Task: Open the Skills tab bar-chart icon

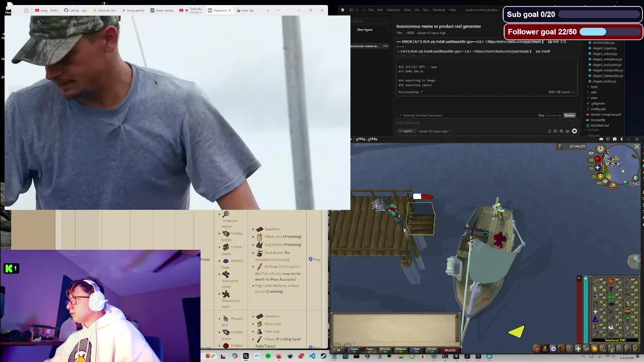Action: pos(545,348)
